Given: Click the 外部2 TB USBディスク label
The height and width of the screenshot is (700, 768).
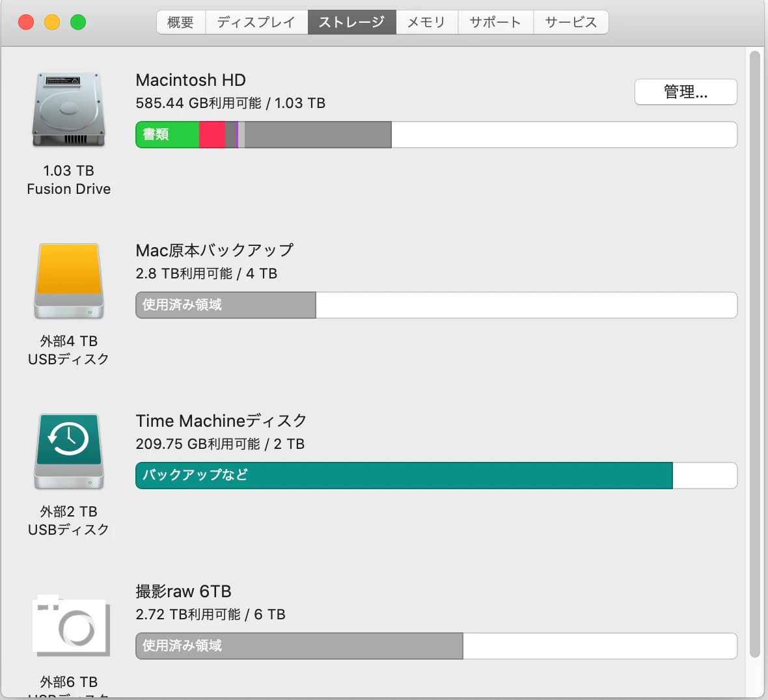Looking at the screenshot, I should 68,520.
